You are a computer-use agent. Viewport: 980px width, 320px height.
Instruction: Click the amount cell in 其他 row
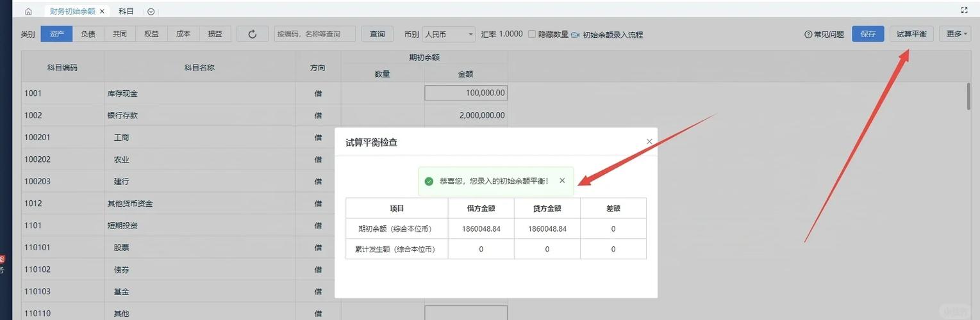tap(466, 313)
